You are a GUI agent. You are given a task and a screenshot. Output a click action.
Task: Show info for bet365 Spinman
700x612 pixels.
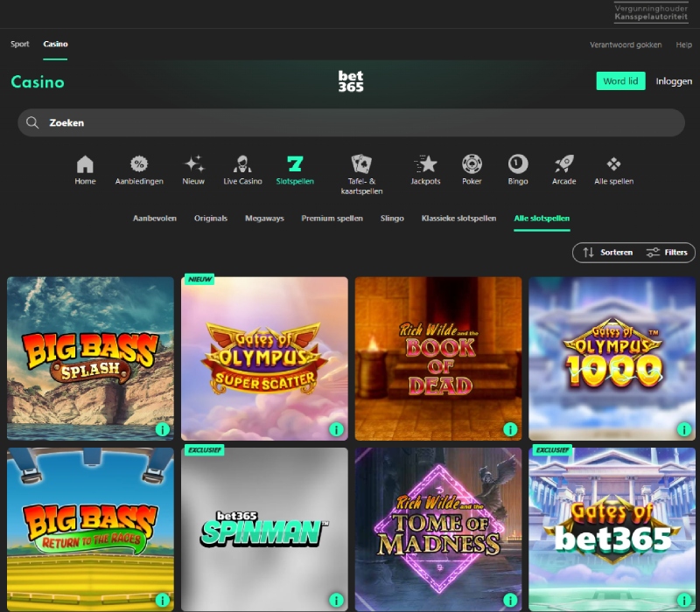[x=336, y=600]
